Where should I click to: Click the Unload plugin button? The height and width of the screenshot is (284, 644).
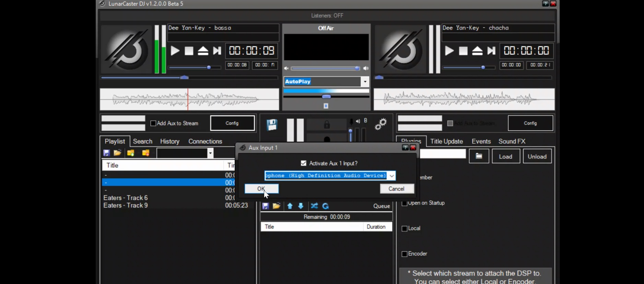click(537, 156)
